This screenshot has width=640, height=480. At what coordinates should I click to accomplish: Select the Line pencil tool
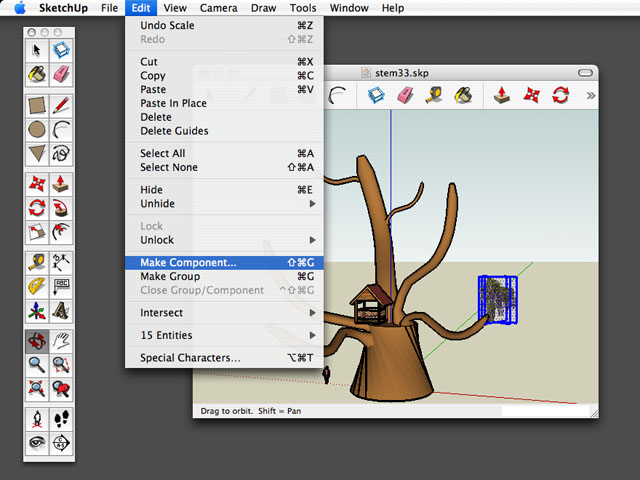[61, 106]
